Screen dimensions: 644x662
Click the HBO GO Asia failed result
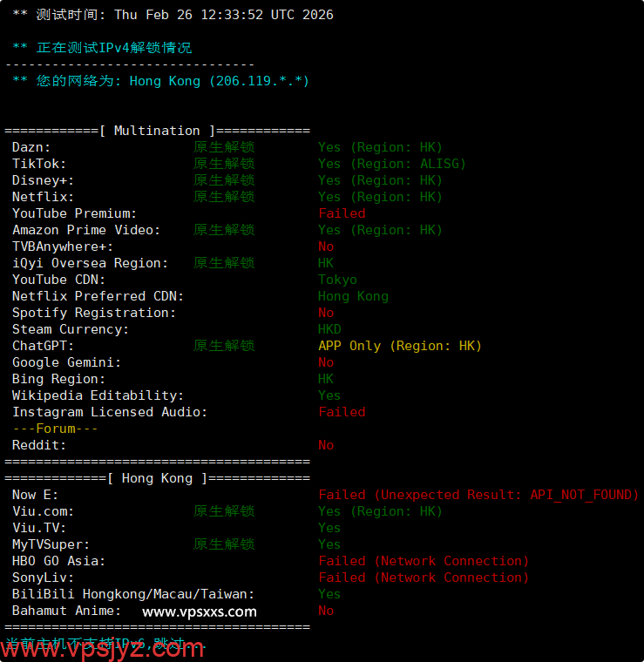tap(423, 561)
